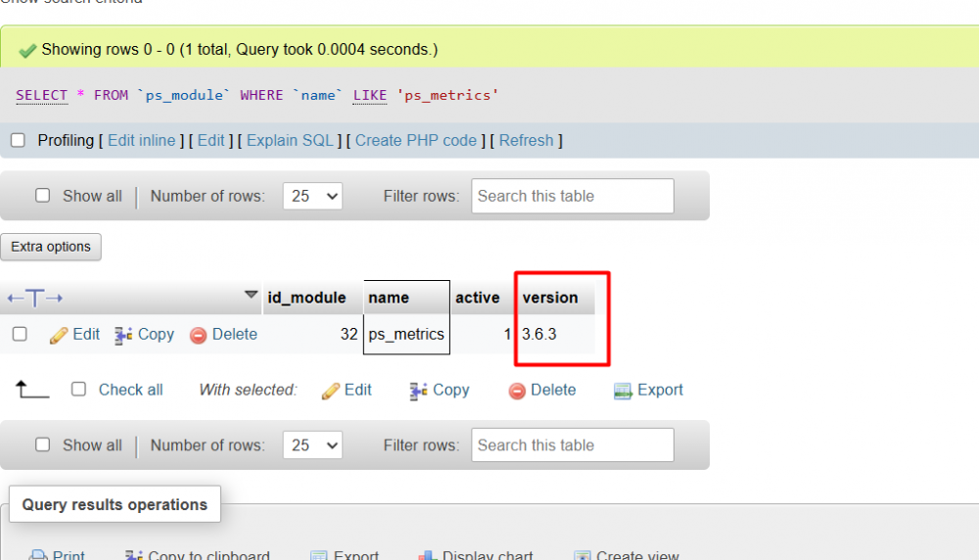Click the Edit link next to Edit inline
The image size is (979, 560).
[211, 140]
